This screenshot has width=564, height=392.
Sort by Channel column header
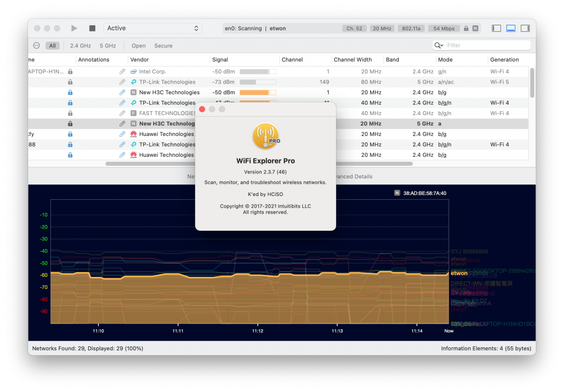point(292,59)
